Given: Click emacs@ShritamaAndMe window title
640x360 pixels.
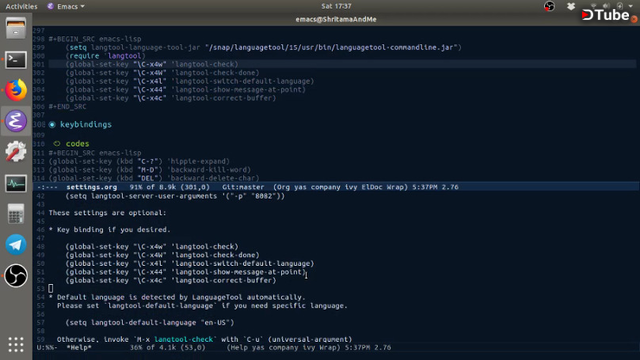Looking at the screenshot, I should tap(336, 19).
